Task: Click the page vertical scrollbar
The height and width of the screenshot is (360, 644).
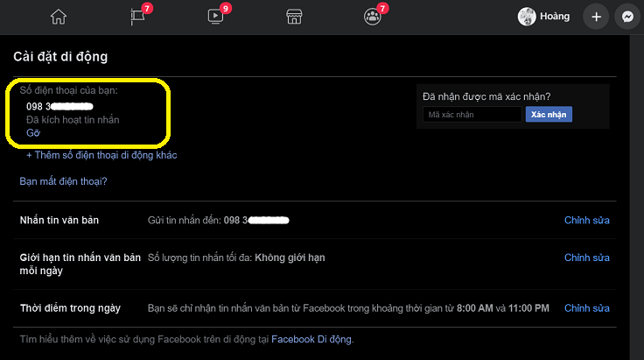Action: [x=637, y=197]
